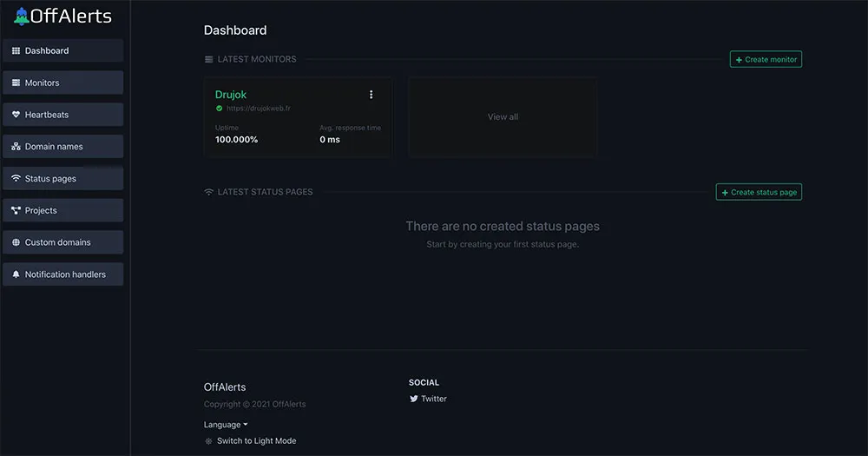
Task: Click the Heartbeats heart icon
Action: point(16,115)
